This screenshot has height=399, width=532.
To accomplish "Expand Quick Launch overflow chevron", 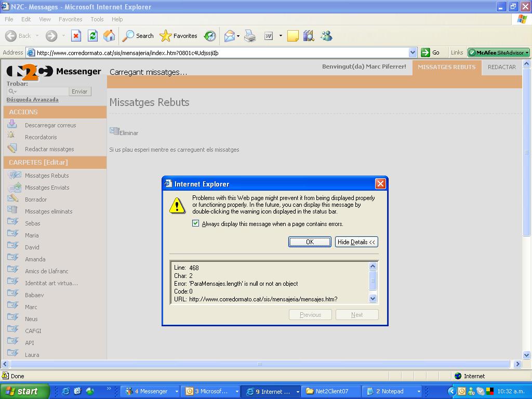I will click(109, 389).
